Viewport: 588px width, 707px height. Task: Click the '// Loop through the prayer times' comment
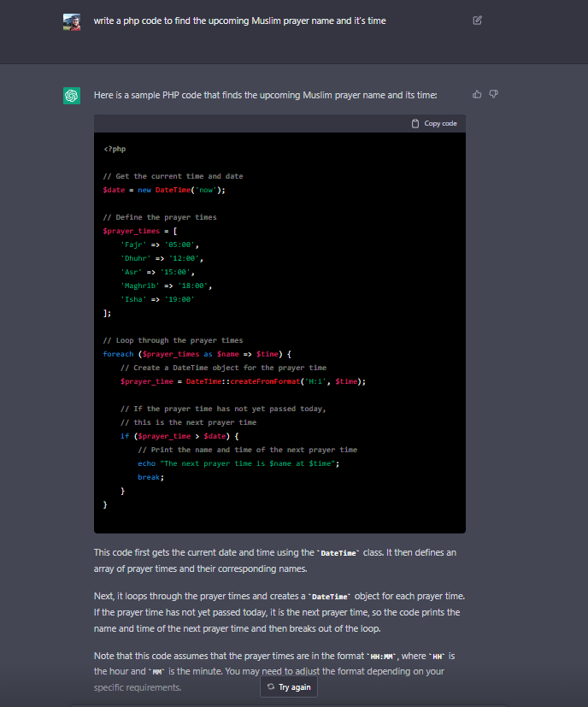173,340
